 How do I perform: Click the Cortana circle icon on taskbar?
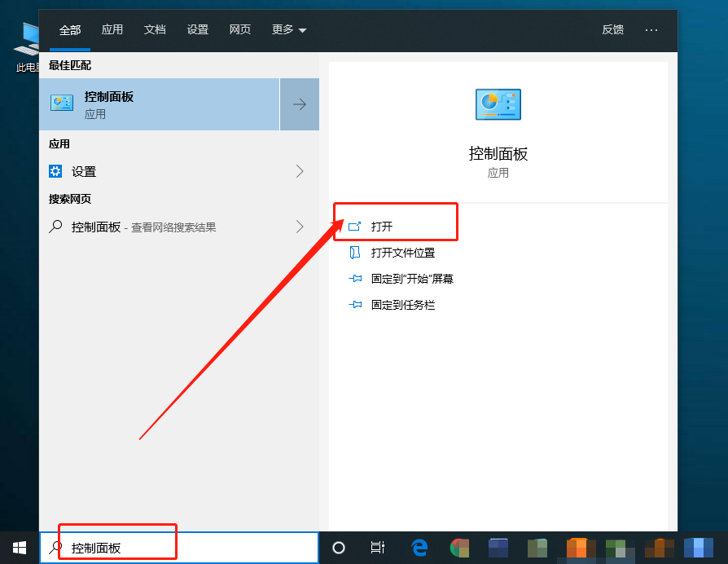339,547
